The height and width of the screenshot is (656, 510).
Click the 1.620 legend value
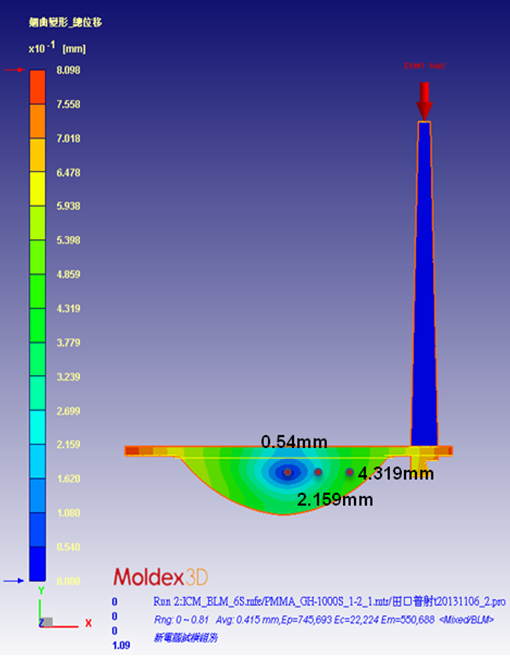click(68, 479)
